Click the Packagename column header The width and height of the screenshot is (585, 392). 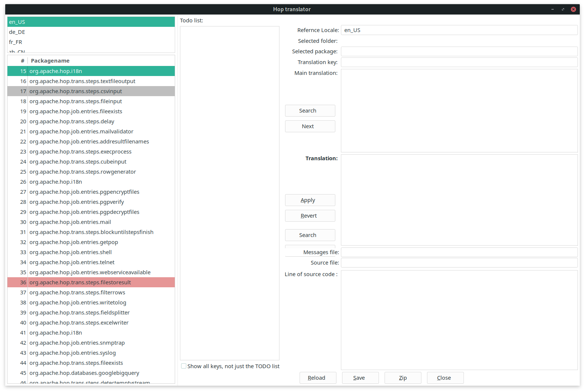click(50, 61)
